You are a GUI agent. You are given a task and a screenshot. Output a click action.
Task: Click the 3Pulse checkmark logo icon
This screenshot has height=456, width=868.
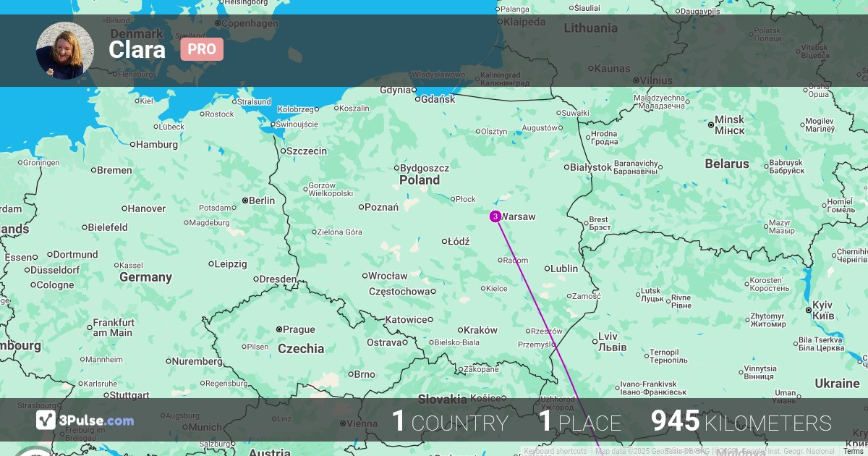point(46,421)
